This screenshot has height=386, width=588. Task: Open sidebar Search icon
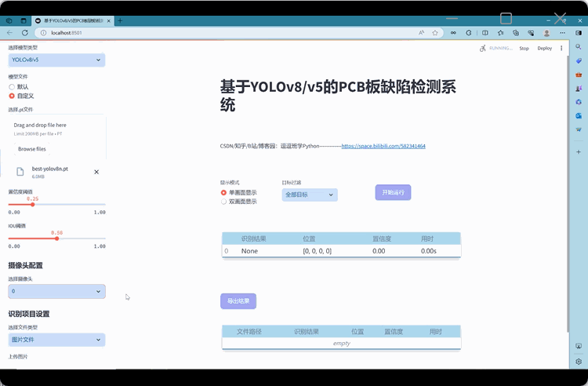coord(579,47)
